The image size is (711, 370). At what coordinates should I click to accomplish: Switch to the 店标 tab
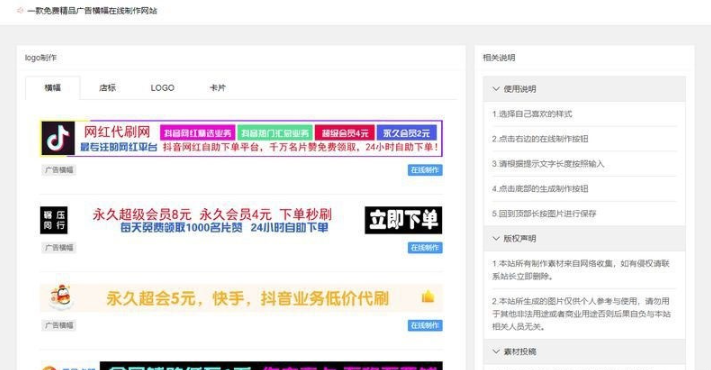[x=107, y=88]
